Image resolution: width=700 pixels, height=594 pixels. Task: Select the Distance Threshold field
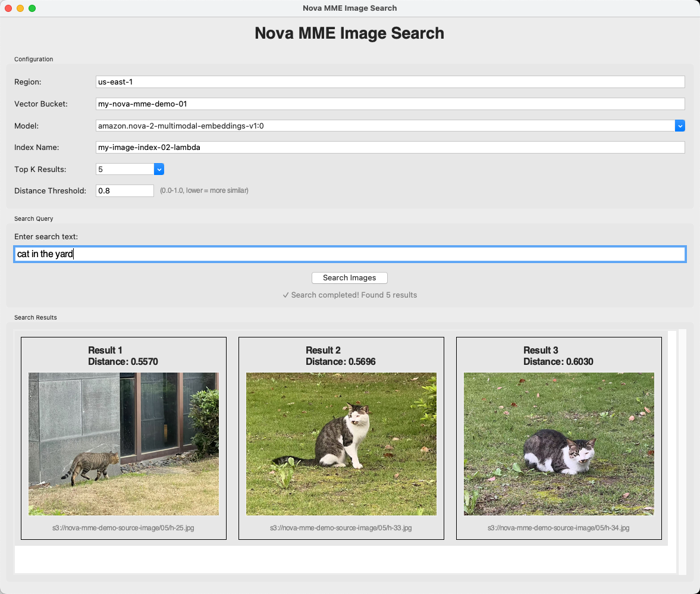[125, 191]
